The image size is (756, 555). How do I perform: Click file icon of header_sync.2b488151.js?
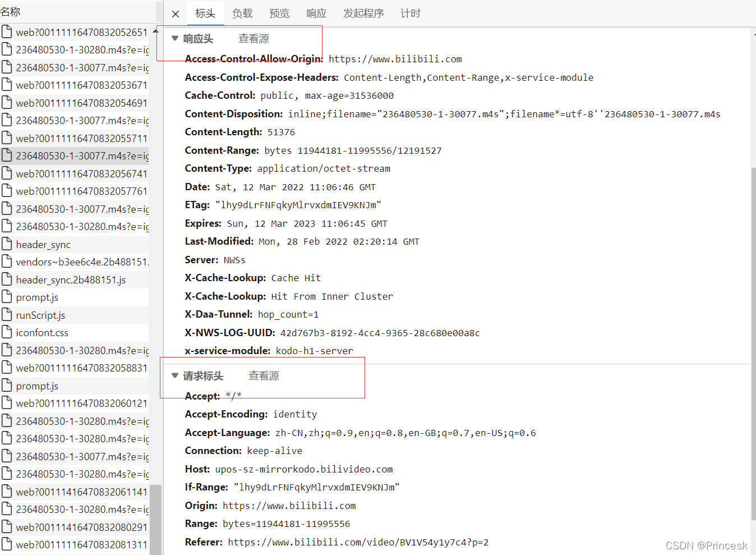click(x=7, y=279)
